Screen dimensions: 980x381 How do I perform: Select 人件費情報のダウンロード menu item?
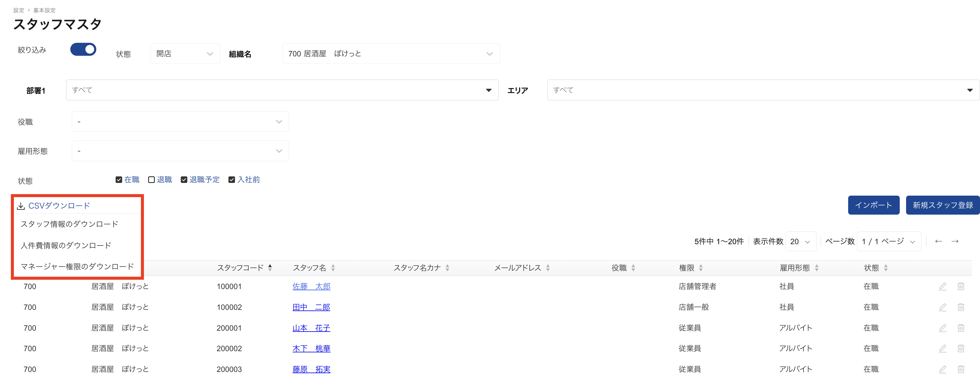click(66, 246)
